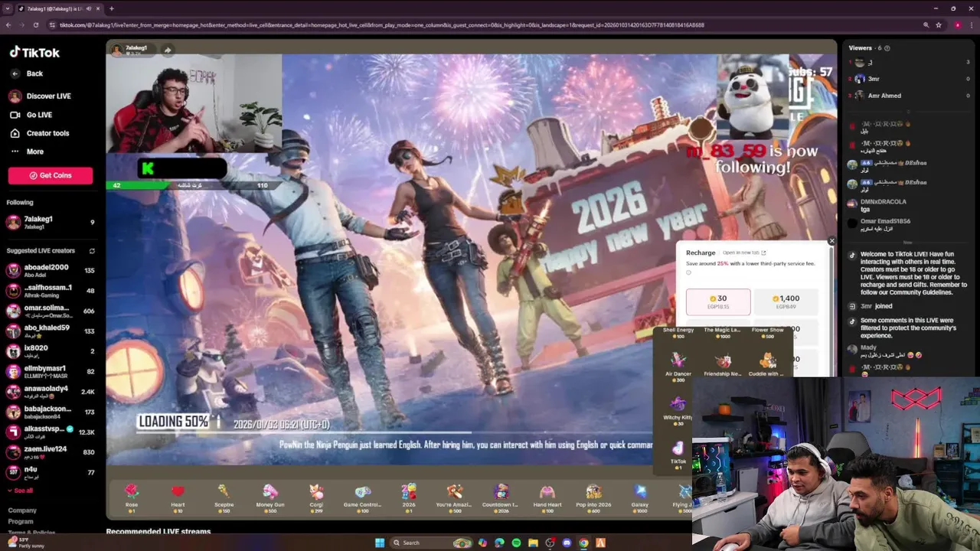This screenshot has height=551, width=980.
Task: Open omar.solima... suggested LIVE creator
Action: point(51,311)
